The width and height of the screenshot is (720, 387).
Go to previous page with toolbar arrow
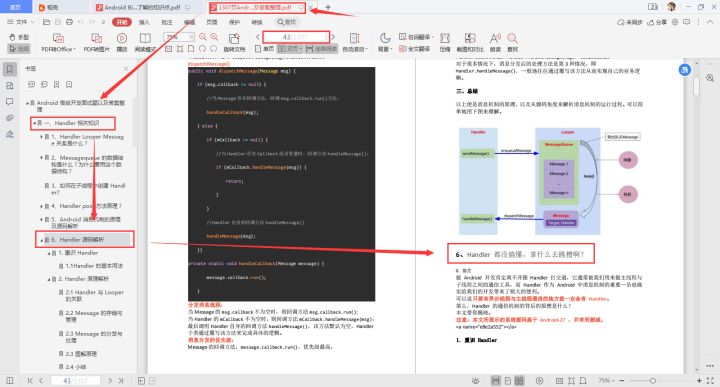tap(258, 37)
